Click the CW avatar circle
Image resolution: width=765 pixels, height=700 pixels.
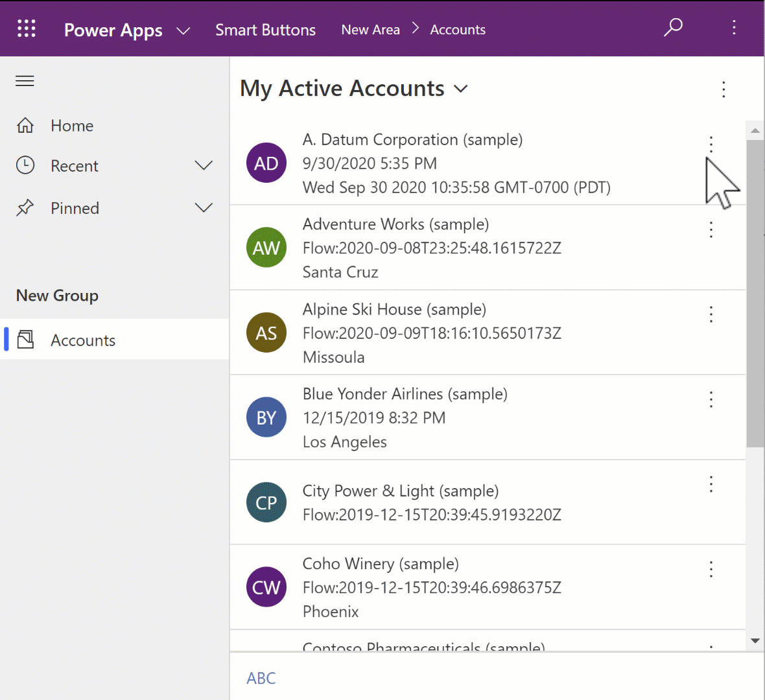tap(266, 587)
